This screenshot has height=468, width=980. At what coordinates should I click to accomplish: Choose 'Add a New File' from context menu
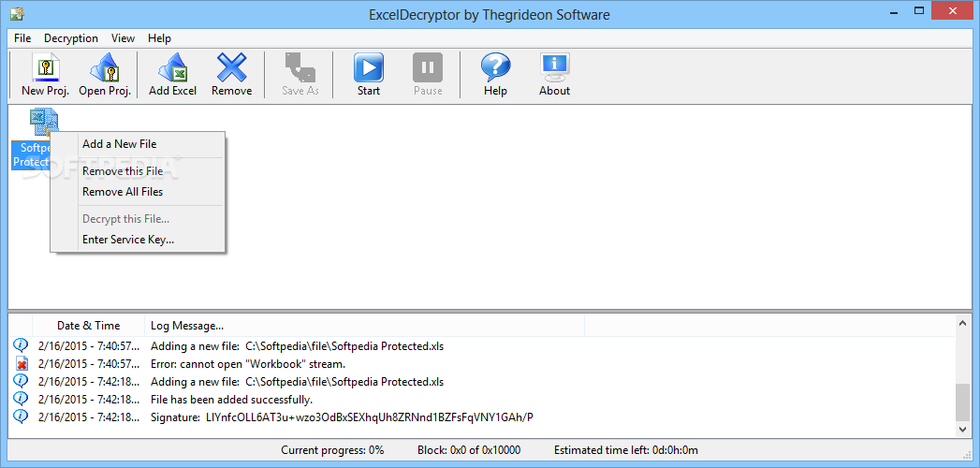[x=138, y=144]
